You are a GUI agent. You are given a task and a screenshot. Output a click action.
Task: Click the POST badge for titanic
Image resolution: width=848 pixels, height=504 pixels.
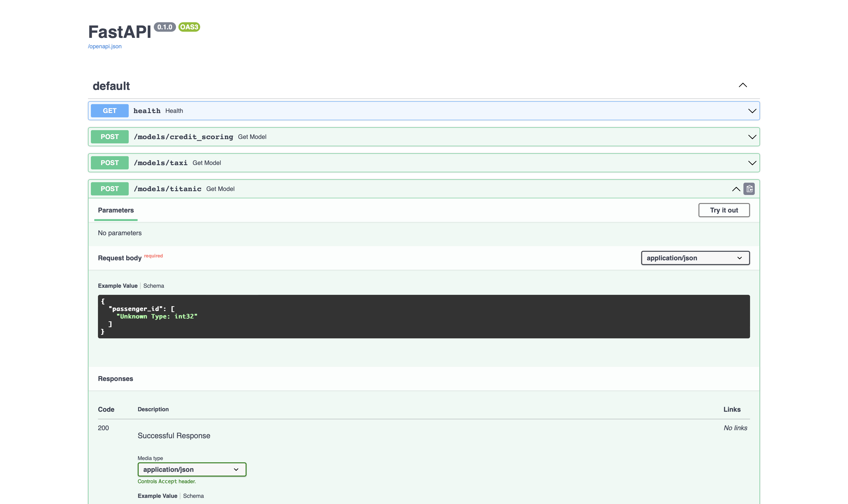pyautogui.click(x=109, y=189)
